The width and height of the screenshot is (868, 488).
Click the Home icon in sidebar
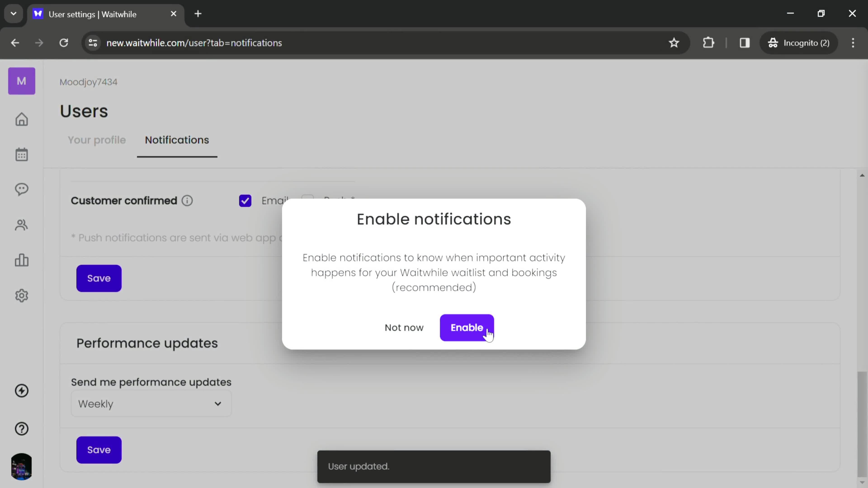click(x=21, y=119)
